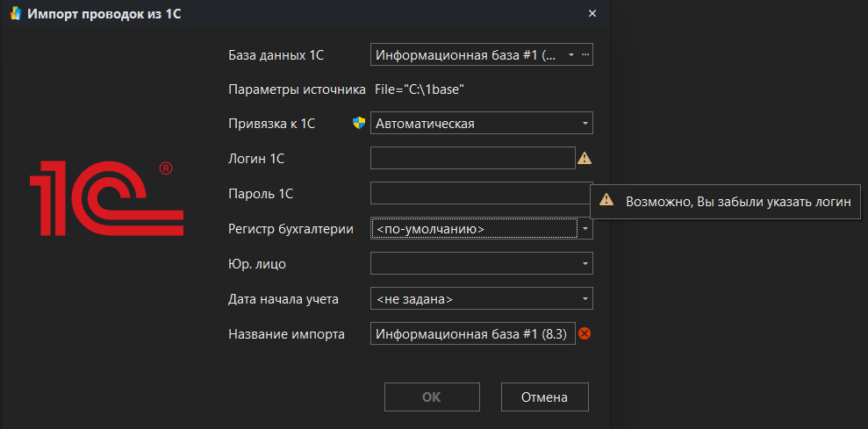The image size is (868, 429).
Task: Expand the Регистр бухгалтерии dropdown arrow
Action: [x=585, y=228]
